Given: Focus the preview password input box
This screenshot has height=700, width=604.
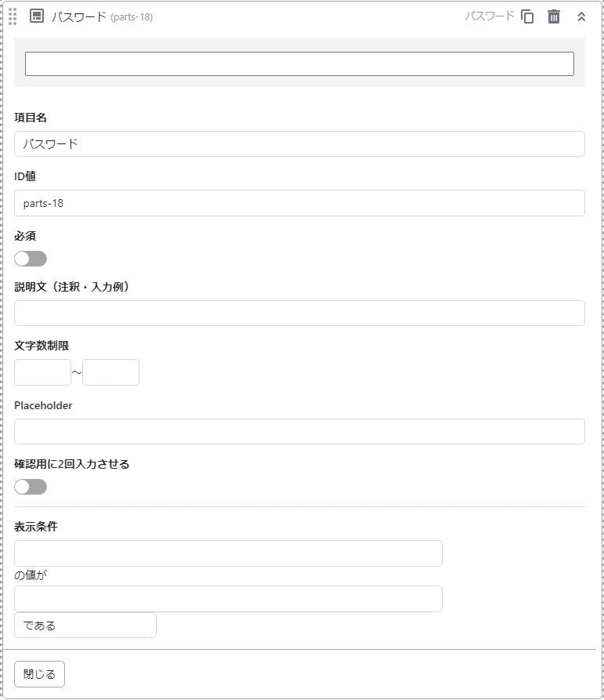Looking at the screenshot, I should [x=299, y=64].
